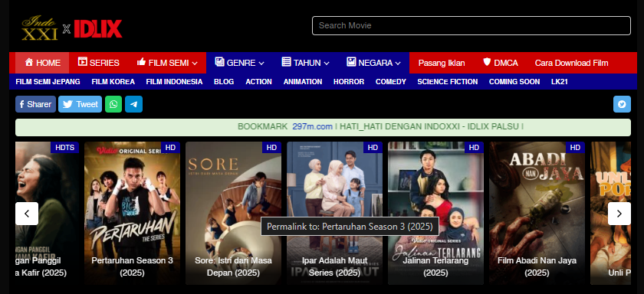Open the BLOG submenu link

pyautogui.click(x=224, y=82)
